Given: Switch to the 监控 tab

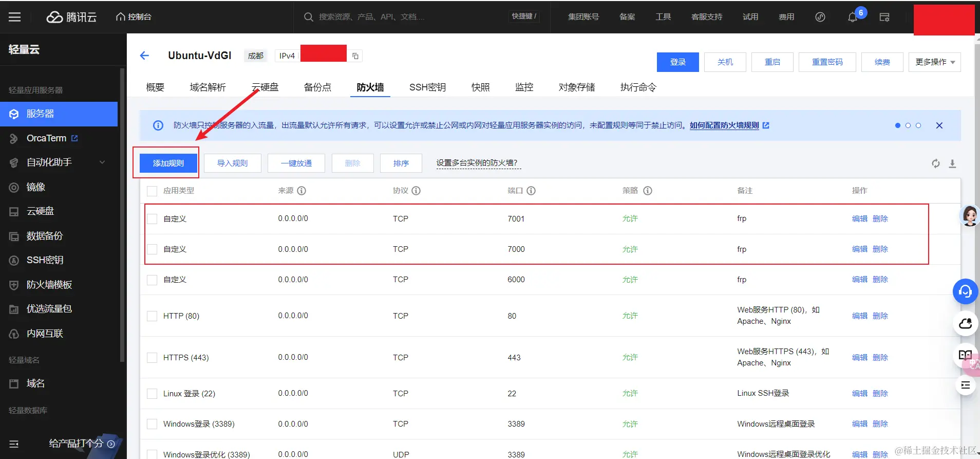Looking at the screenshot, I should [x=524, y=87].
